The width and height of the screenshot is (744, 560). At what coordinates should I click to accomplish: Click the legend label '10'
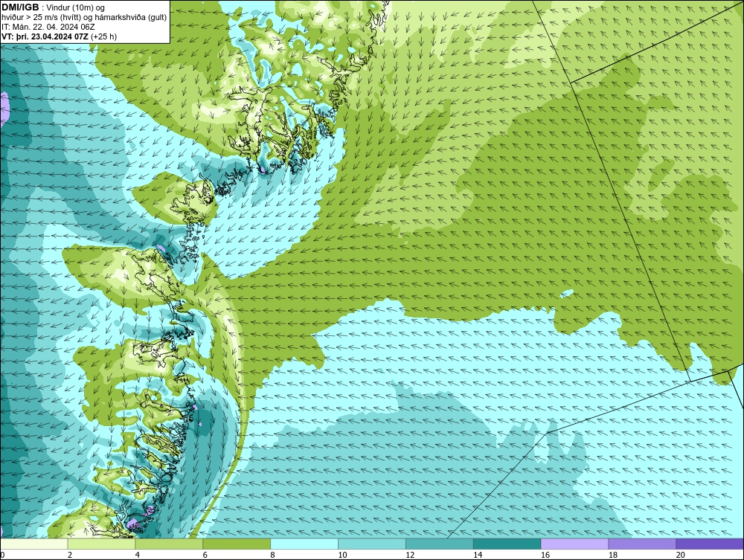coord(342,555)
